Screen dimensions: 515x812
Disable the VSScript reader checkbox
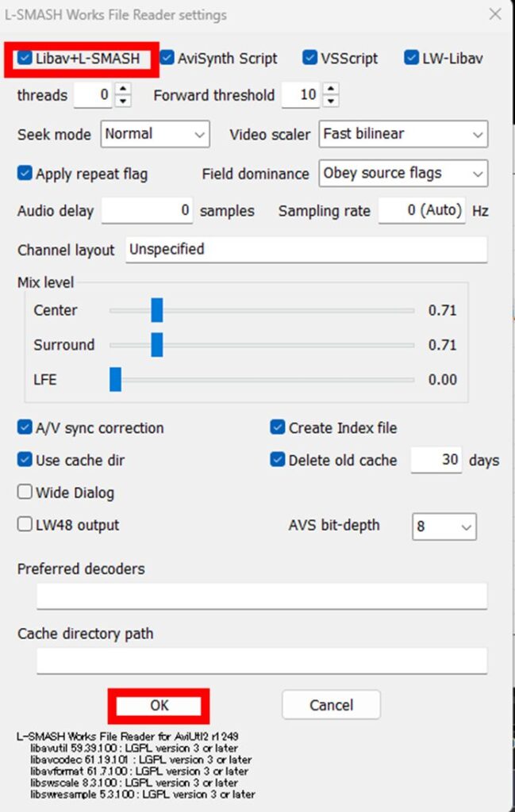click(310, 58)
